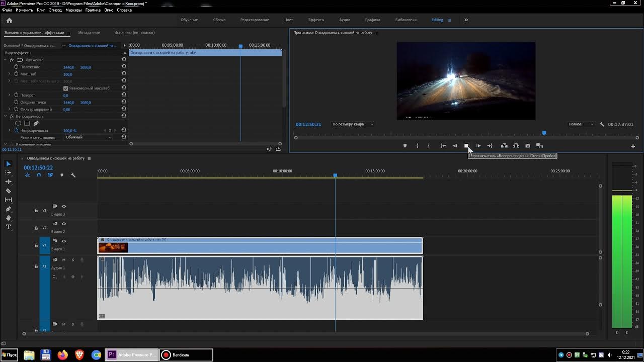
Task: Open Windows Пуск start button
Action: click(9, 355)
